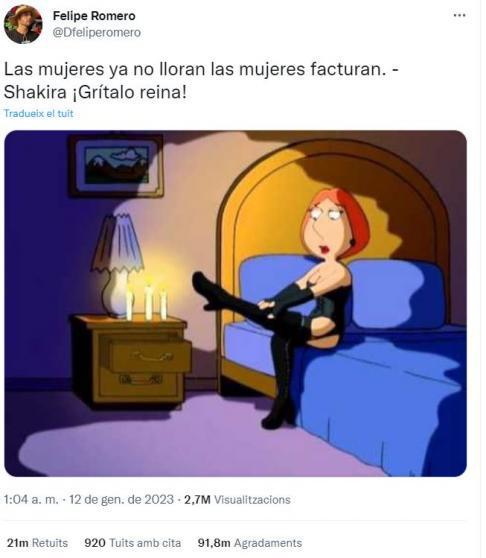Click the open nightstand drawer in the image
Image resolution: width=486 pixels, height=558 pixels.
click(x=148, y=354)
